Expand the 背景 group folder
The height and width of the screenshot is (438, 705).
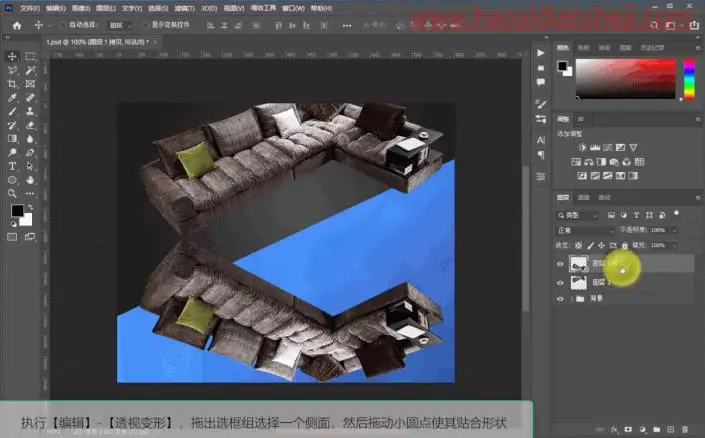(x=572, y=299)
